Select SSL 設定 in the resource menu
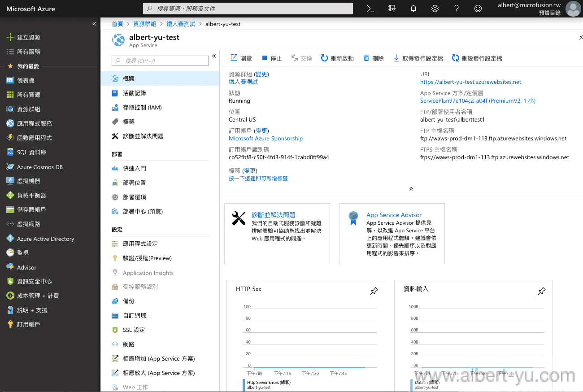 tap(160, 330)
